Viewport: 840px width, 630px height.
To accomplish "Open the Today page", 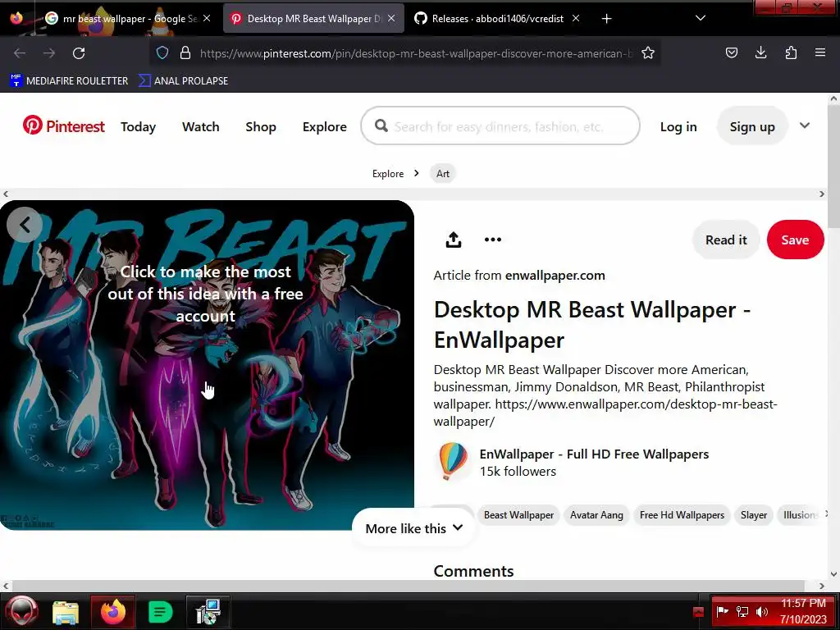I will pyautogui.click(x=138, y=127).
